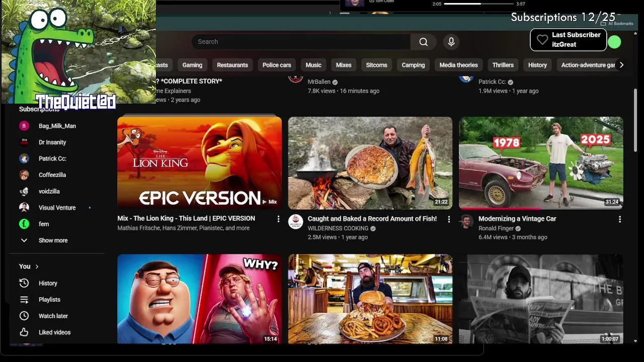Viewport: 644px width, 362px height.
Task: Play the 1978 vs 2025 car thumbnail
Action: tap(541, 163)
